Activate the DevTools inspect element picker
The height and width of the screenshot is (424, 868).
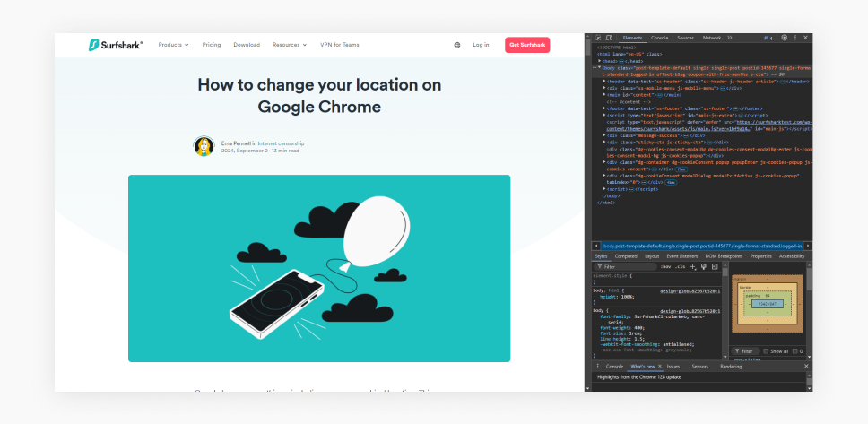pyautogui.click(x=598, y=38)
